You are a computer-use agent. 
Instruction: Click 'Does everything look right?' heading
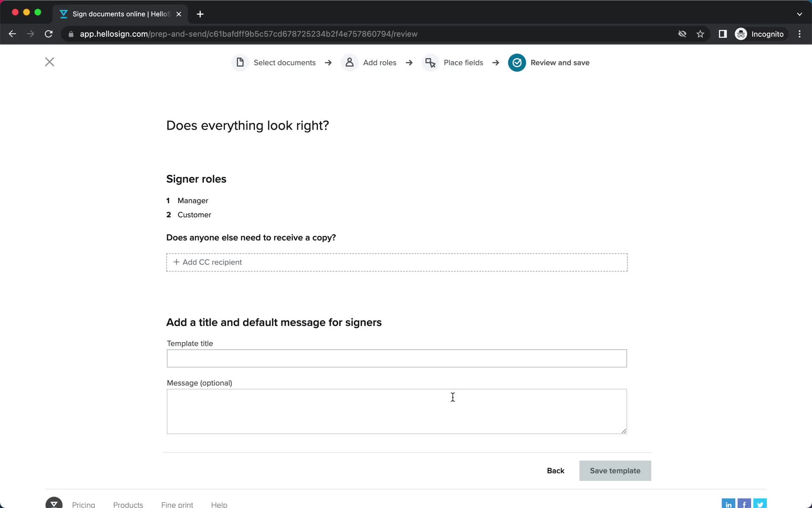coord(247,126)
